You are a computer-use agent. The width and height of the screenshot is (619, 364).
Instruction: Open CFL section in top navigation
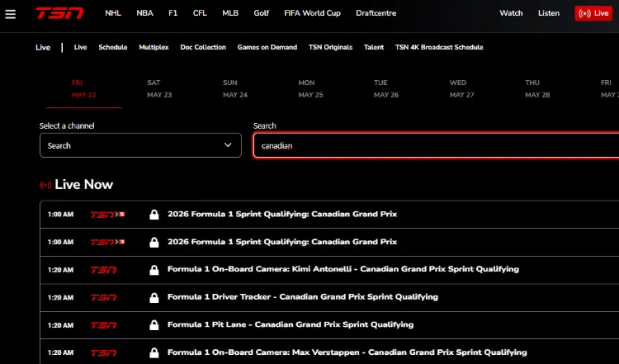click(x=200, y=13)
